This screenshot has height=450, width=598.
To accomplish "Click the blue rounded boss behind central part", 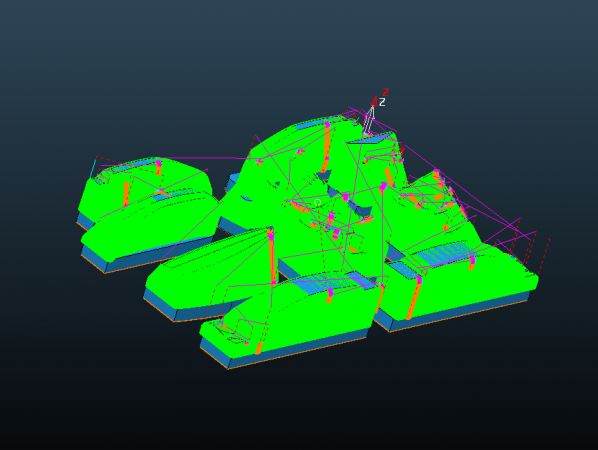I will (x=232, y=181).
